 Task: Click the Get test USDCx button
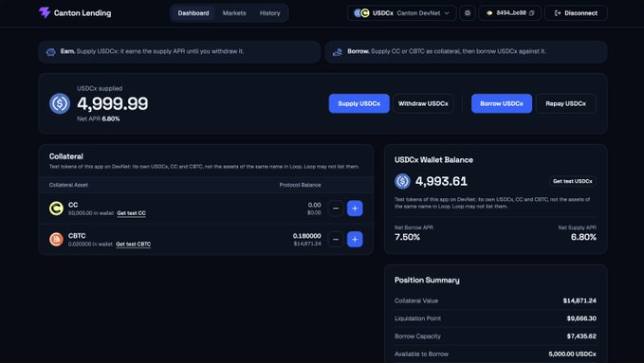[573, 181]
